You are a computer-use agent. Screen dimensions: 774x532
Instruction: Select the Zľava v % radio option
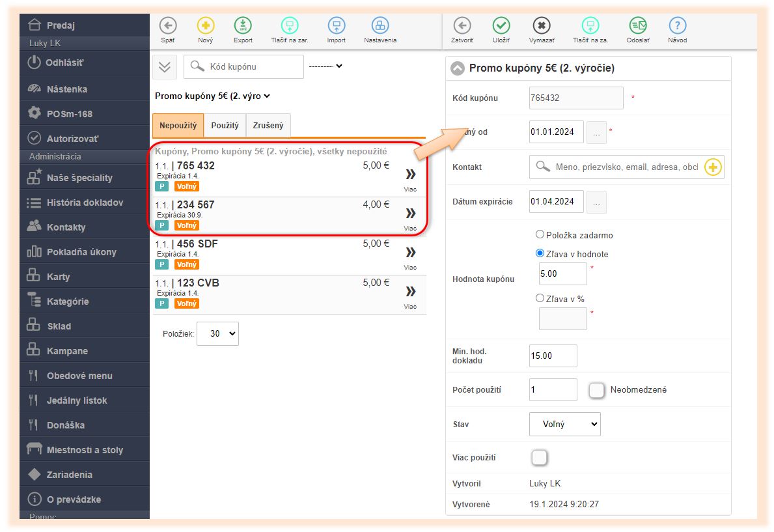[x=540, y=298]
